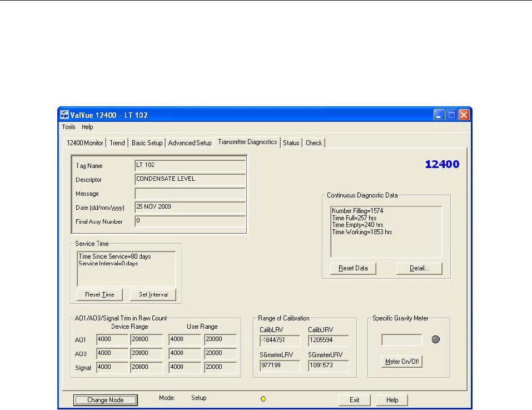
Task: Click Signal User Range 4000 field
Action: pos(185,367)
